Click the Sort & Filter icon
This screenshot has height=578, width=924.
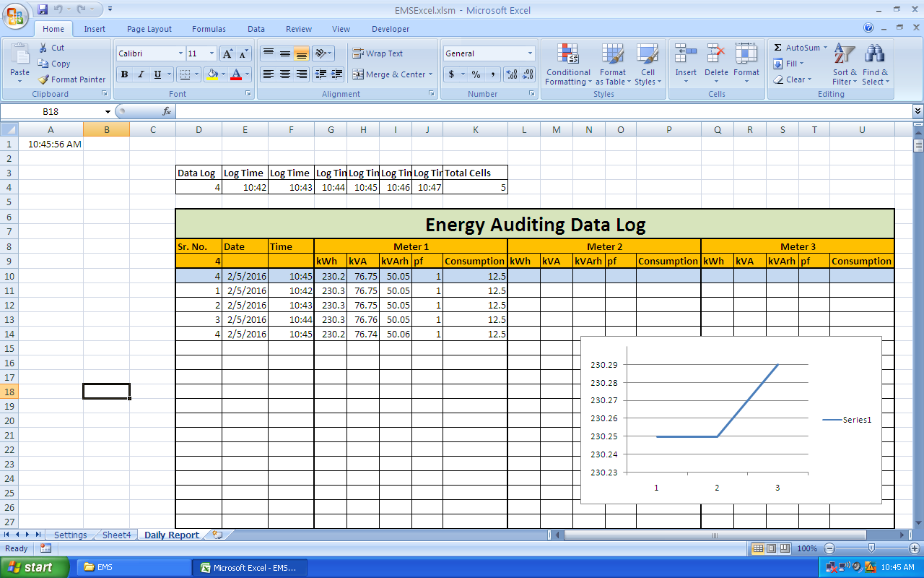click(x=844, y=65)
